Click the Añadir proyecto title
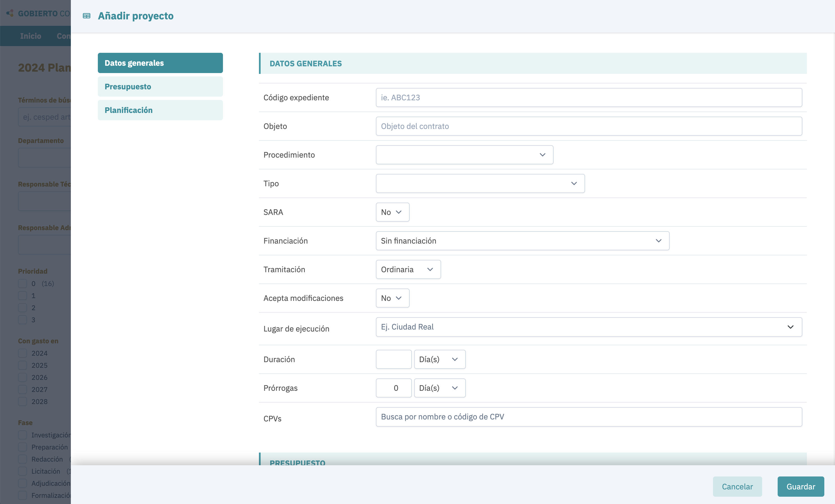Image resolution: width=835 pixels, height=504 pixels. click(136, 16)
